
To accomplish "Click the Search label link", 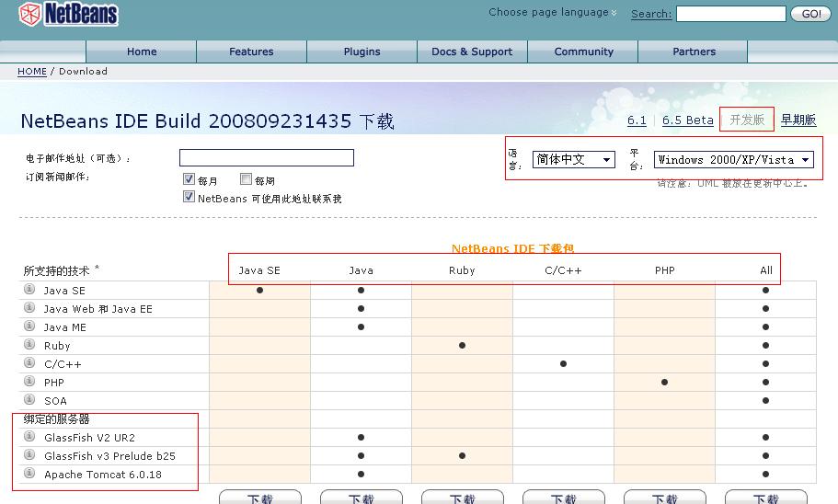I will point(651,14).
